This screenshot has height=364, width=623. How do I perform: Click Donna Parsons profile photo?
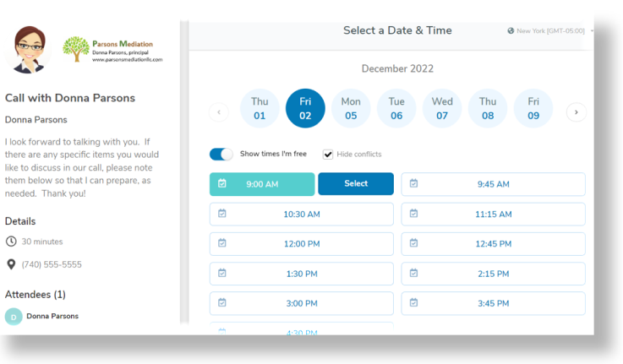[x=29, y=47]
